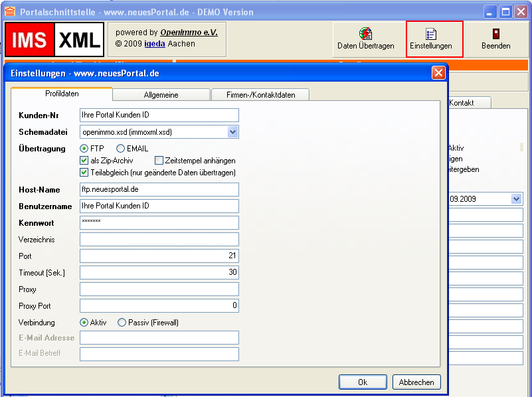Confirm settings with Ok button
532x397 pixels.
pos(362,382)
